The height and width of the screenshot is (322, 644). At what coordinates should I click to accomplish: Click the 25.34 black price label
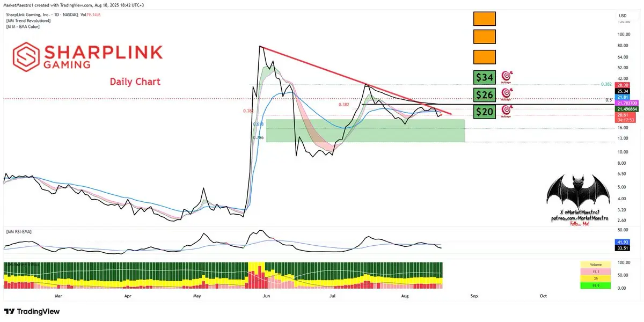click(623, 91)
